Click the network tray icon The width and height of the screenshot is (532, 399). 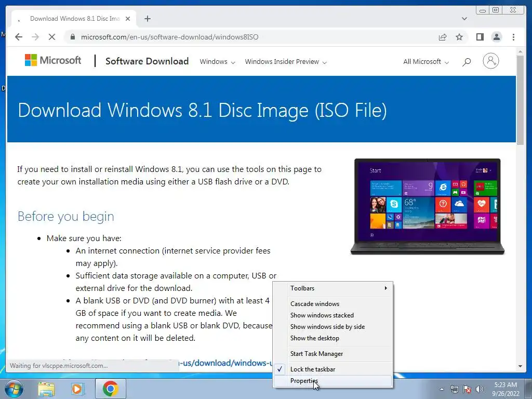(454, 389)
